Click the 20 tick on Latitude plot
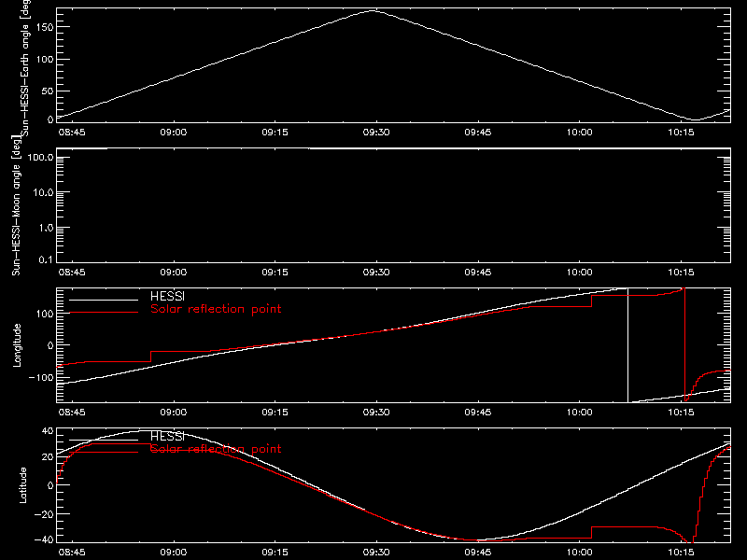The height and width of the screenshot is (560, 747). [49, 456]
